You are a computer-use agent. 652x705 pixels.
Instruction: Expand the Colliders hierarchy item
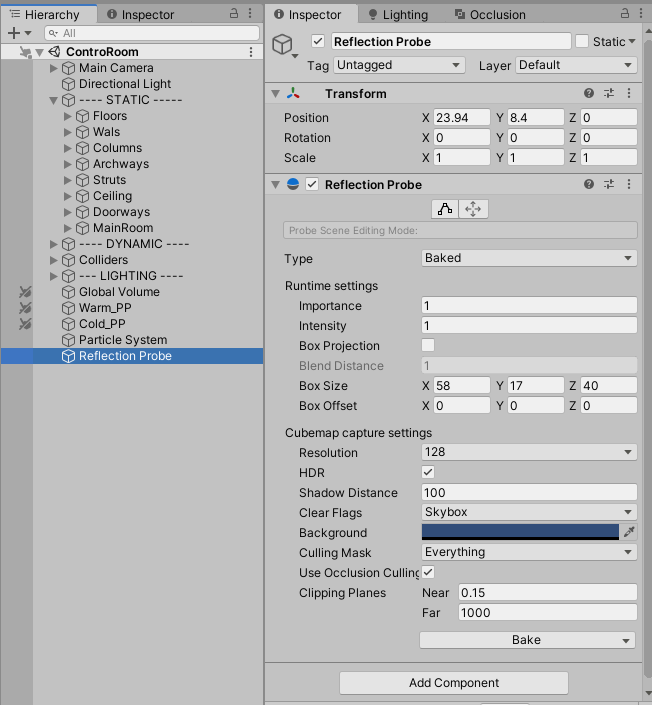click(54, 260)
